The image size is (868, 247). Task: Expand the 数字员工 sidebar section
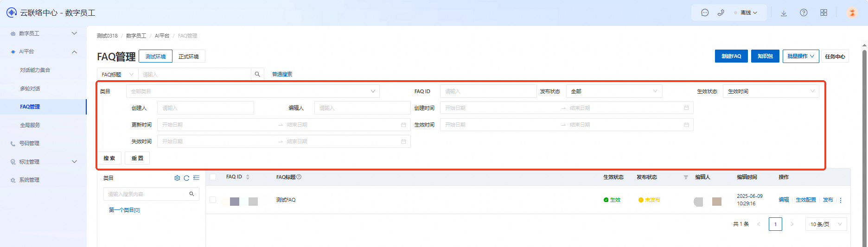tap(74, 33)
